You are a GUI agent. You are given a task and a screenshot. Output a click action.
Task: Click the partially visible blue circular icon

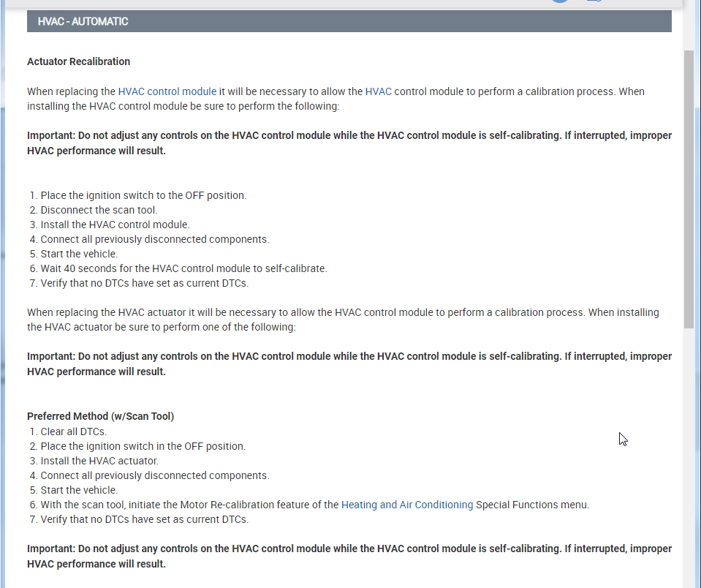point(560,2)
